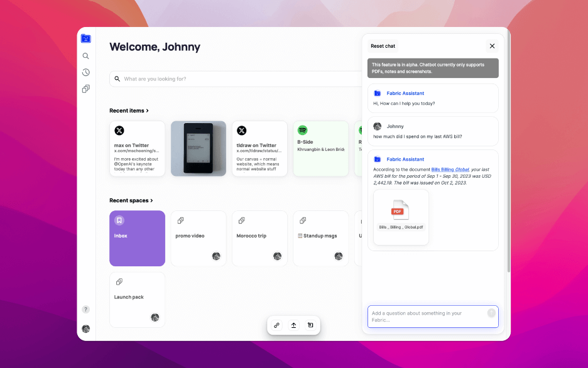Screen dimensions: 588x368
Task: Create a link using the link toolbar icon
Action: click(x=276, y=325)
